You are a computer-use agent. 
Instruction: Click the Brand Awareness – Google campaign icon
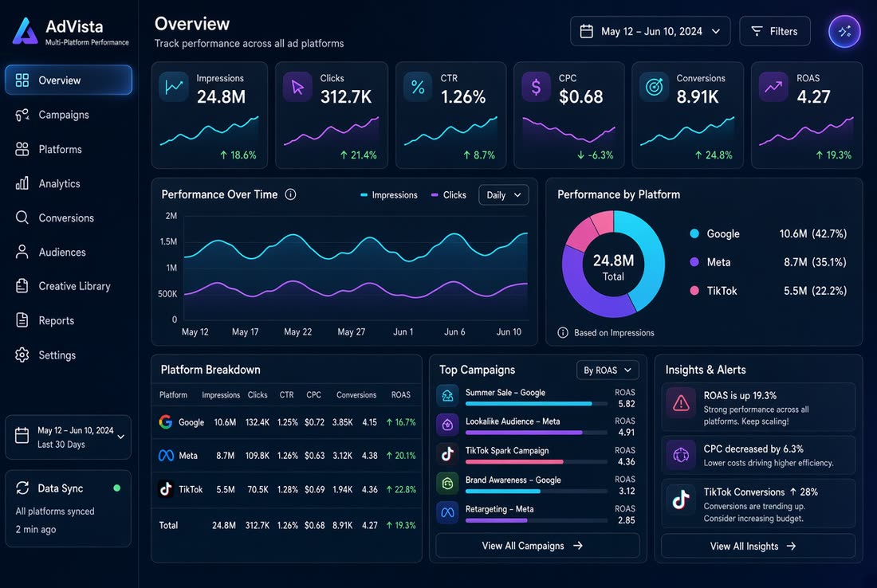coord(447,484)
